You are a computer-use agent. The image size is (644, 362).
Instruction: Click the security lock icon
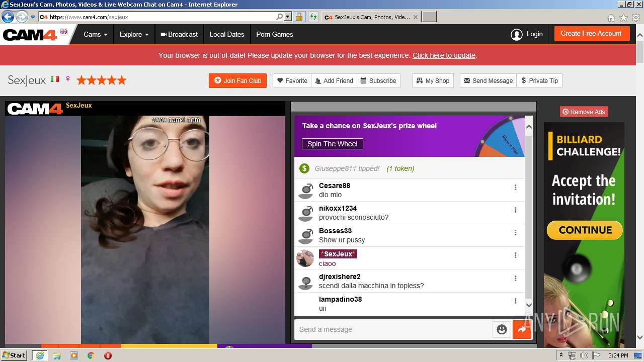click(x=299, y=17)
